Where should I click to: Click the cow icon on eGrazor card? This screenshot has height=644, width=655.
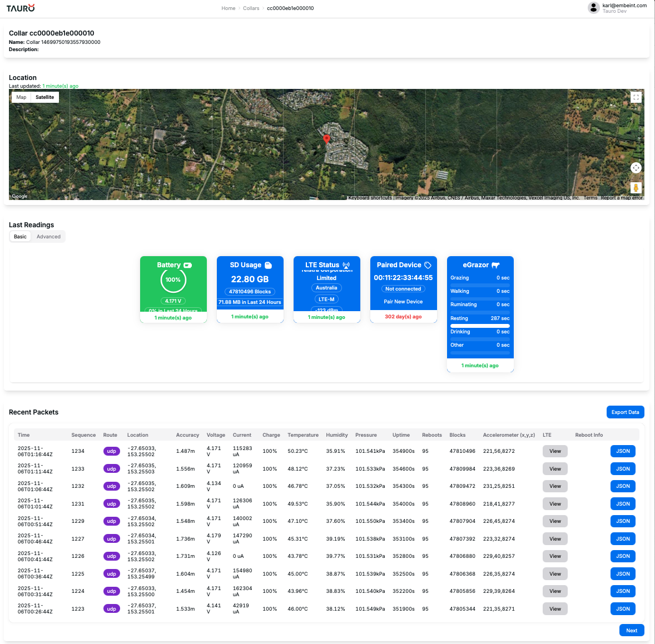[495, 265]
